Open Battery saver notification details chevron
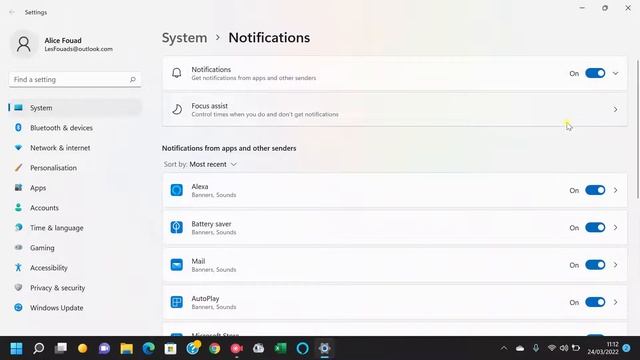This screenshot has height=360, width=640. pos(616,227)
